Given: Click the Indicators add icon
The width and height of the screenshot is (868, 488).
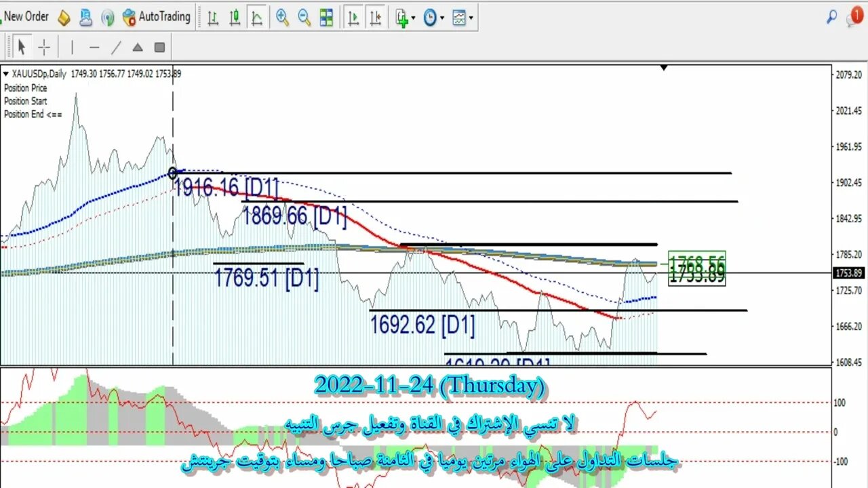Looking at the screenshot, I should 401,18.
